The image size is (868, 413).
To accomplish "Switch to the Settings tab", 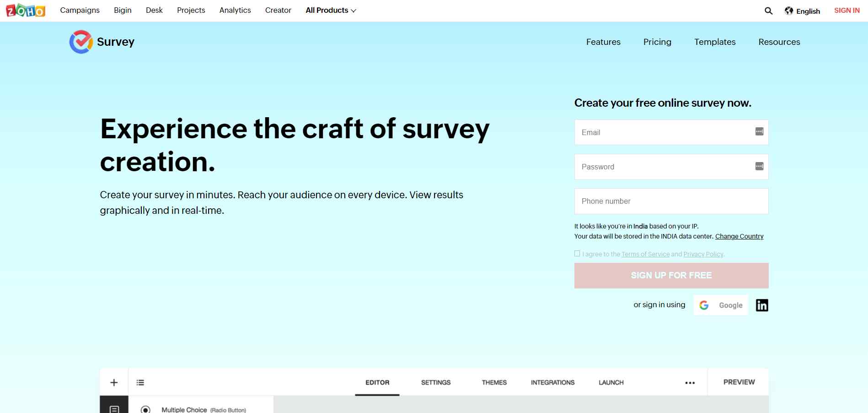I will (435, 382).
